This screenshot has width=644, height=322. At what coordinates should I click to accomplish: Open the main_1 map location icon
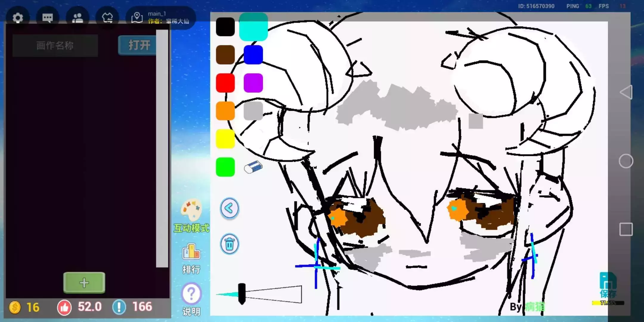137,17
